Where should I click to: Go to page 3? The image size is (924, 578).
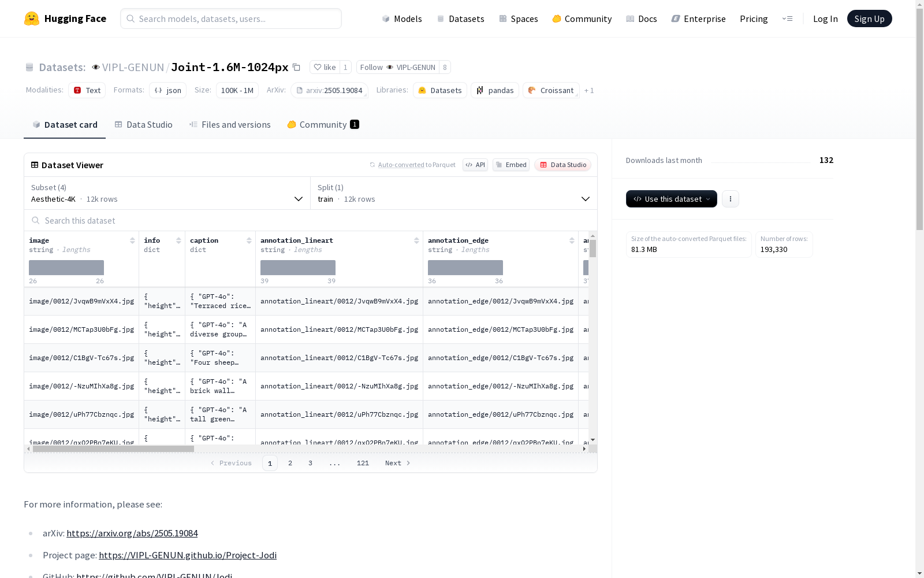tap(310, 463)
